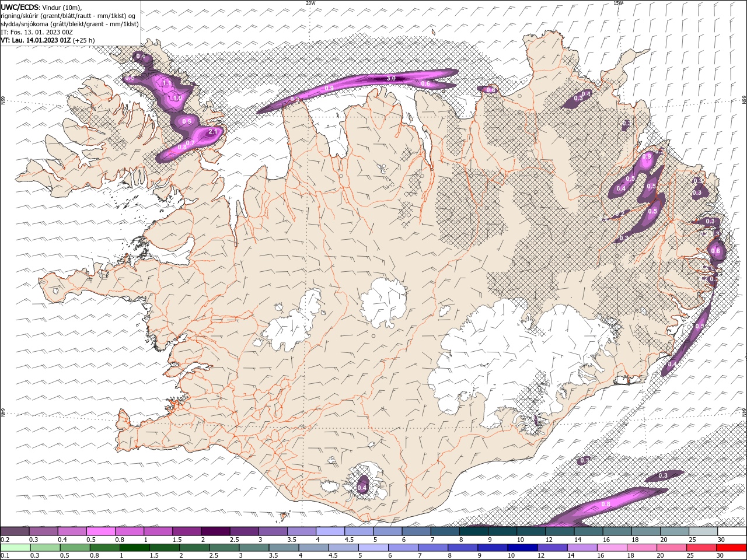Pick the 4 gray-blue swatch in lower legend

pos(313,548)
